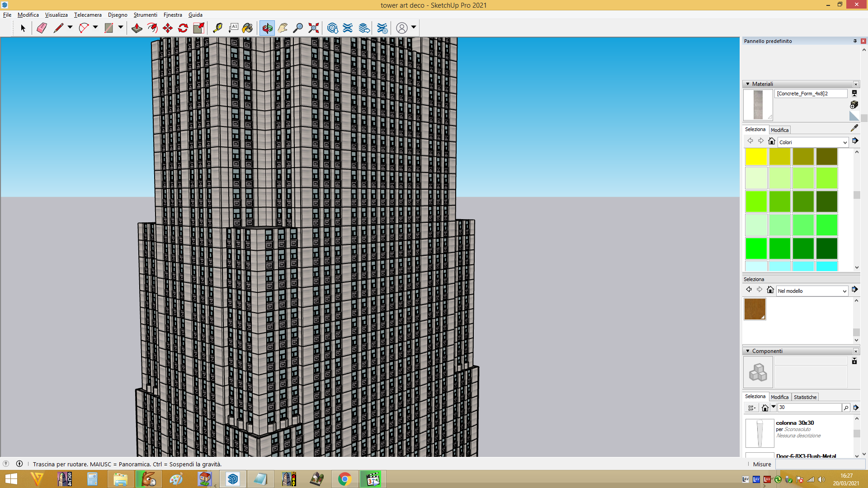The image size is (868, 488).
Task: Collapse the Materiali panel
Action: [748, 84]
